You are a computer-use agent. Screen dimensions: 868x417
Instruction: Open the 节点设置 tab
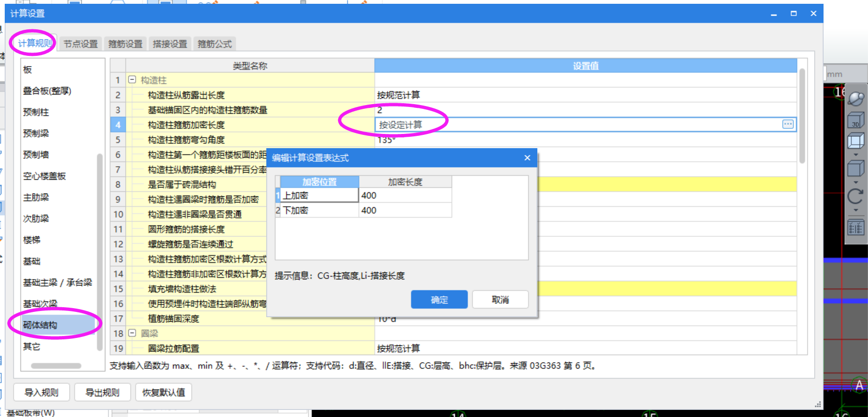(x=80, y=44)
